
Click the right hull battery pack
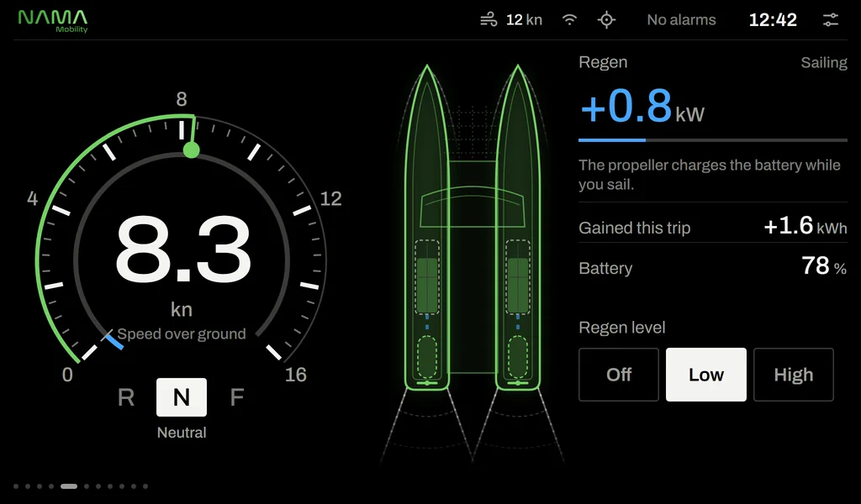[x=518, y=277]
